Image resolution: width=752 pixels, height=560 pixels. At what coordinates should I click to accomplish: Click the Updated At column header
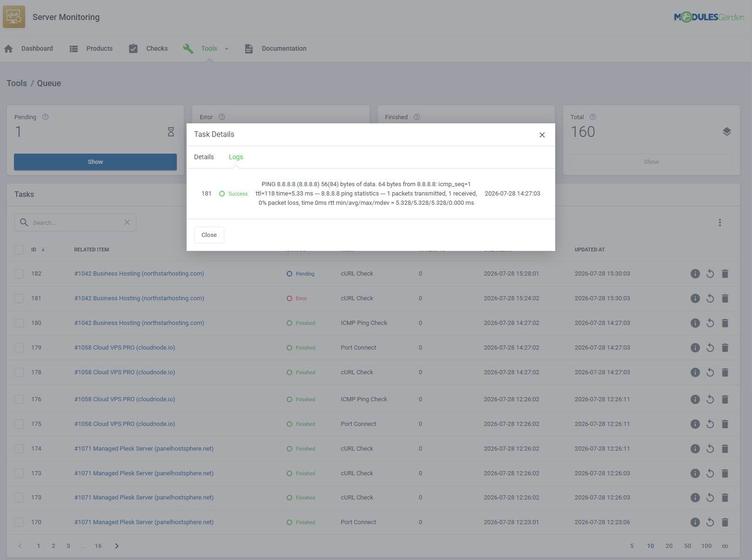pyautogui.click(x=590, y=250)
